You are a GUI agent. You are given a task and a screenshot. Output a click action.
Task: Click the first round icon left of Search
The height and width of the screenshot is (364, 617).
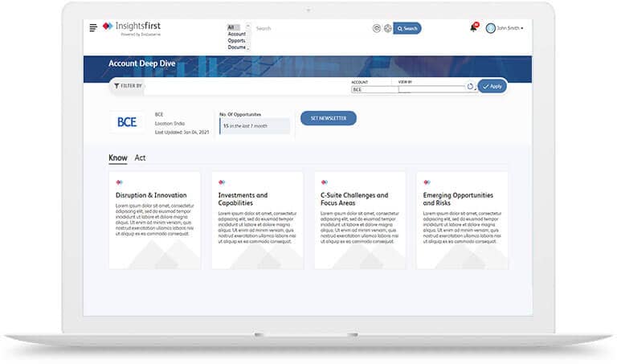[377, 28]
